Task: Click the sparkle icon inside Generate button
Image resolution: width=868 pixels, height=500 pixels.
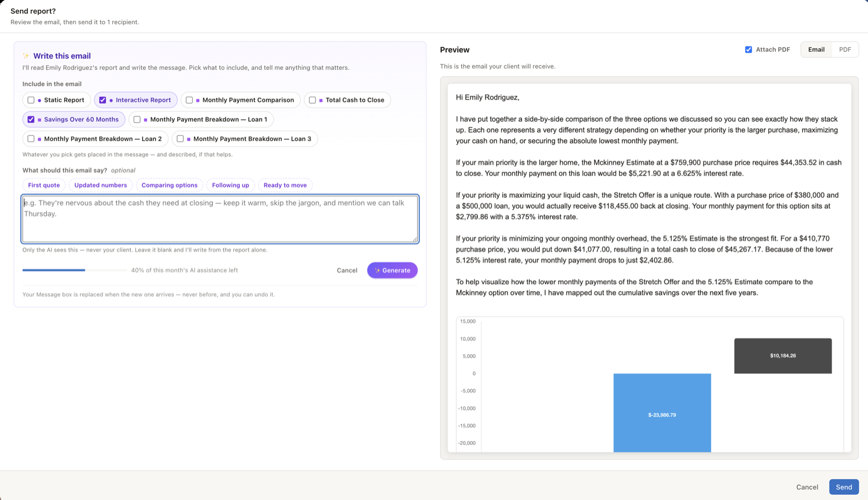Action: [x=377, y=270]
